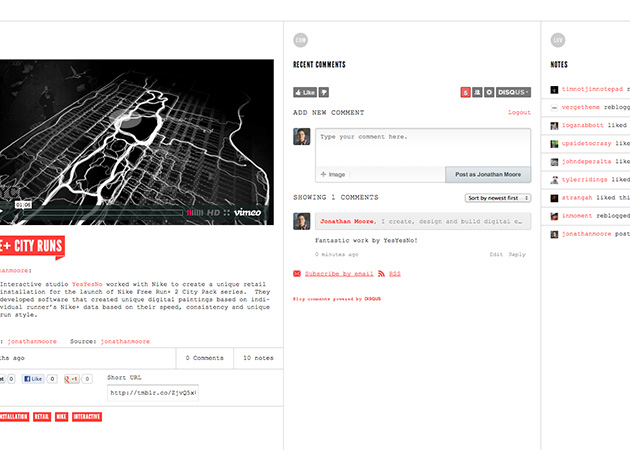
Task: Expand the Sort by newest first dropdown
Action: [x=498, y=198]
